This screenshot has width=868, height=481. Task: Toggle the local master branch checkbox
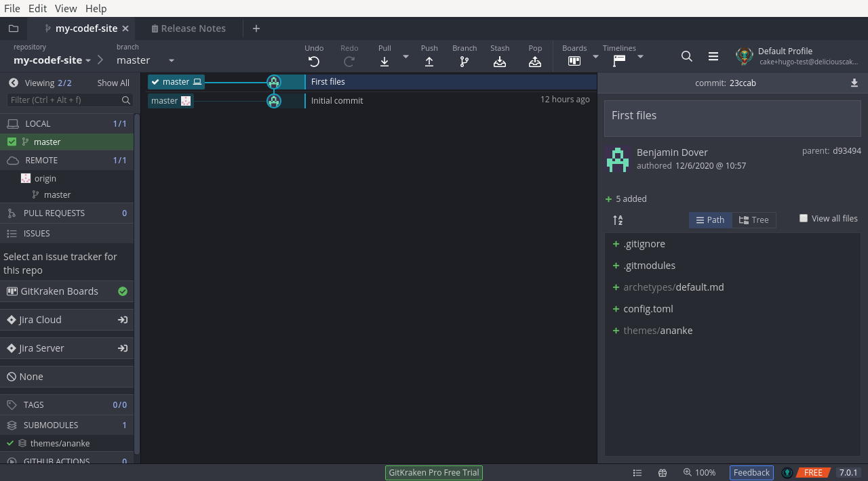pos(12,142)
